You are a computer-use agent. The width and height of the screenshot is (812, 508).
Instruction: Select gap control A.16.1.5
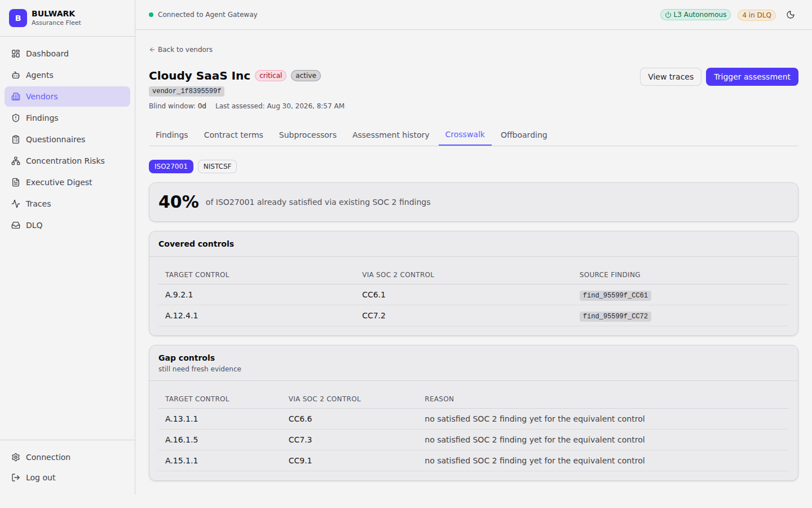coord(182,440)
